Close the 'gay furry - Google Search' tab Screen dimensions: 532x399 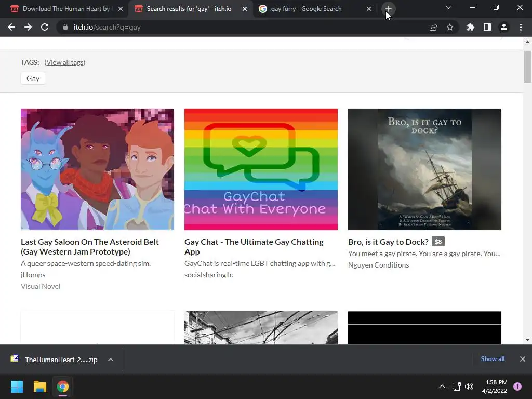(369, 9)
